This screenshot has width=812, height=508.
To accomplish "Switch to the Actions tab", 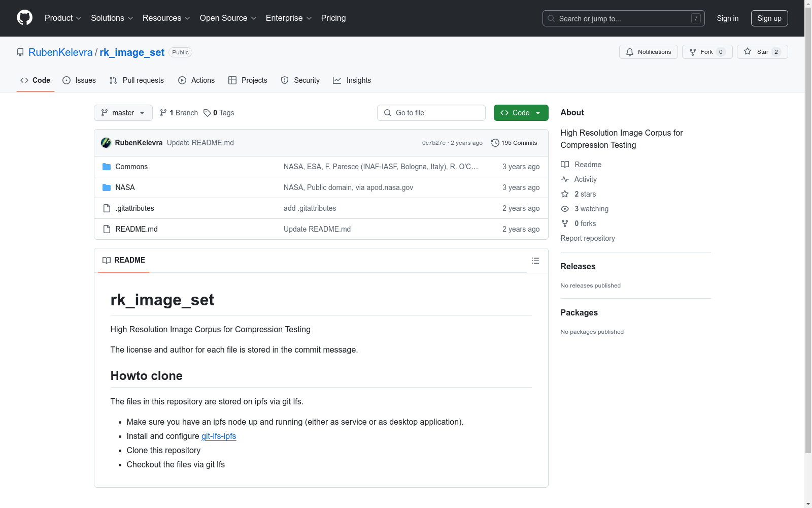I will point(196,80).
